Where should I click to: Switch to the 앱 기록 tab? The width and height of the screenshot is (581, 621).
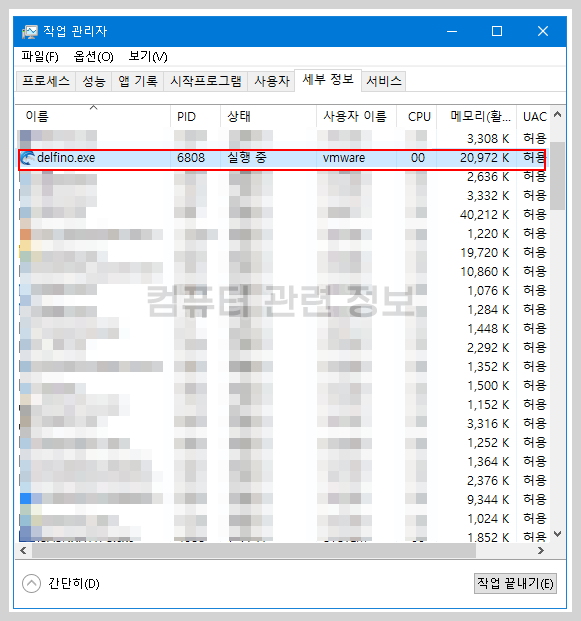(138, 81)
